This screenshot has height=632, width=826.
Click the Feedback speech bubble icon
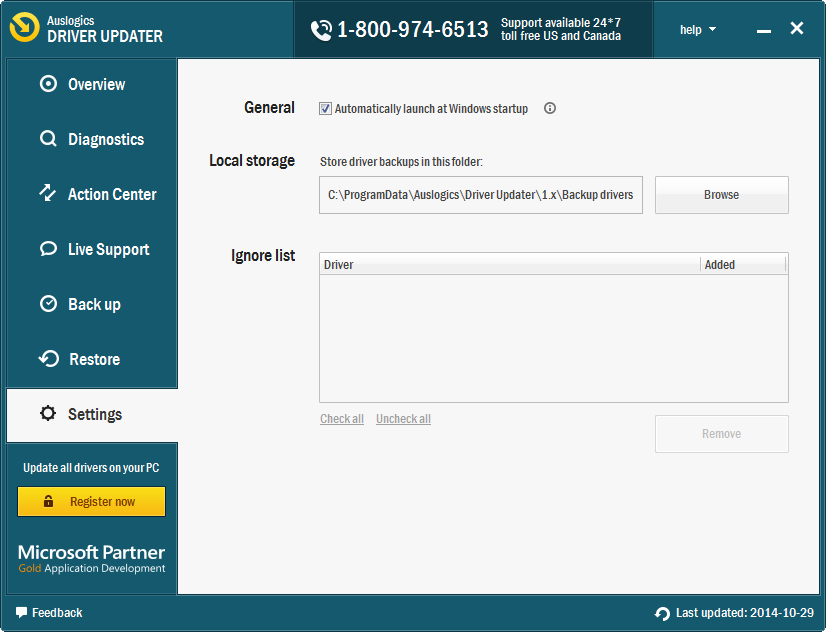click(21, 612)
